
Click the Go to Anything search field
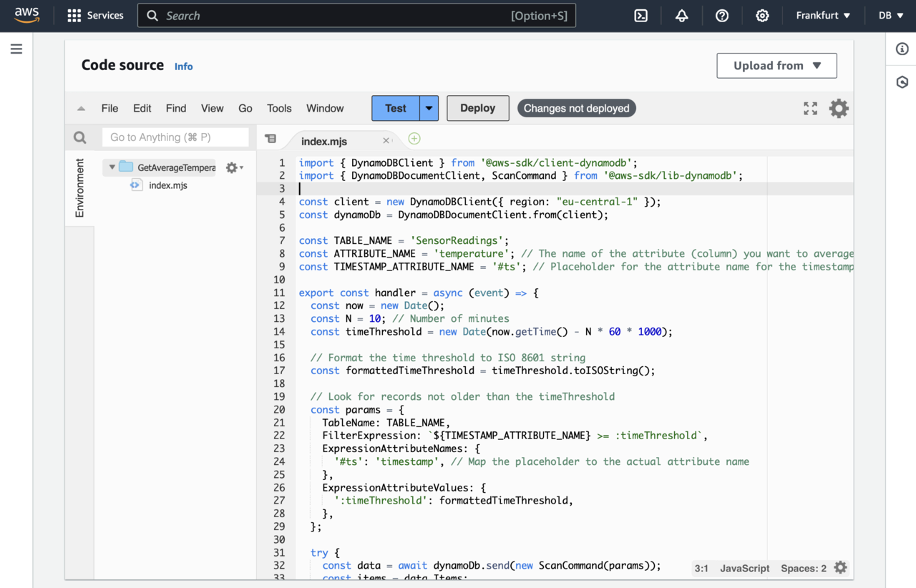point(175,137)
